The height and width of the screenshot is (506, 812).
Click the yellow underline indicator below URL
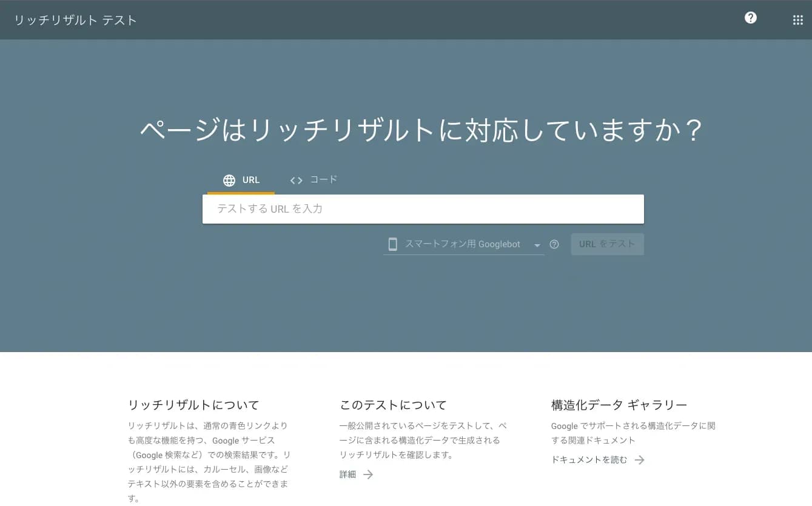click(241, 193)
